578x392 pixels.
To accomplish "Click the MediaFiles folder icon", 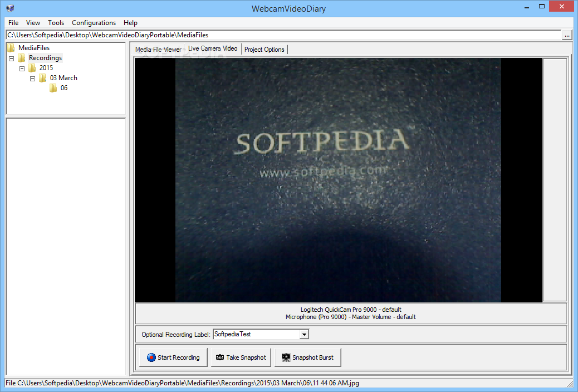I will (x=11, y=47).
